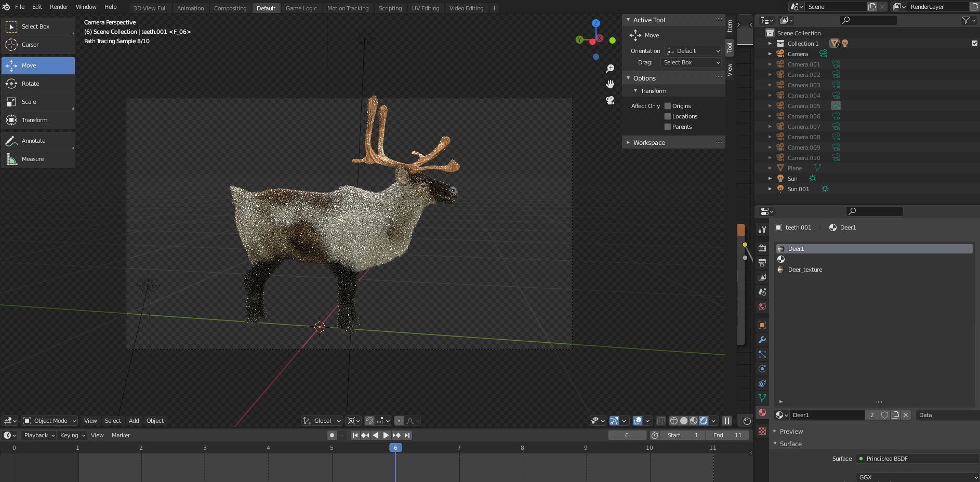This screenshot has width=980, height=482.
Task: Open the File menu
Action: [x=20, y=7]
